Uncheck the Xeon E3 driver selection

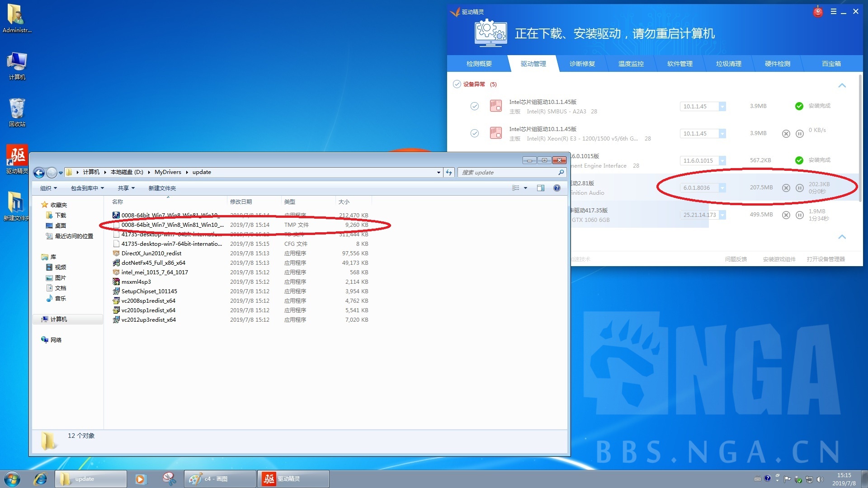(475, 133)
